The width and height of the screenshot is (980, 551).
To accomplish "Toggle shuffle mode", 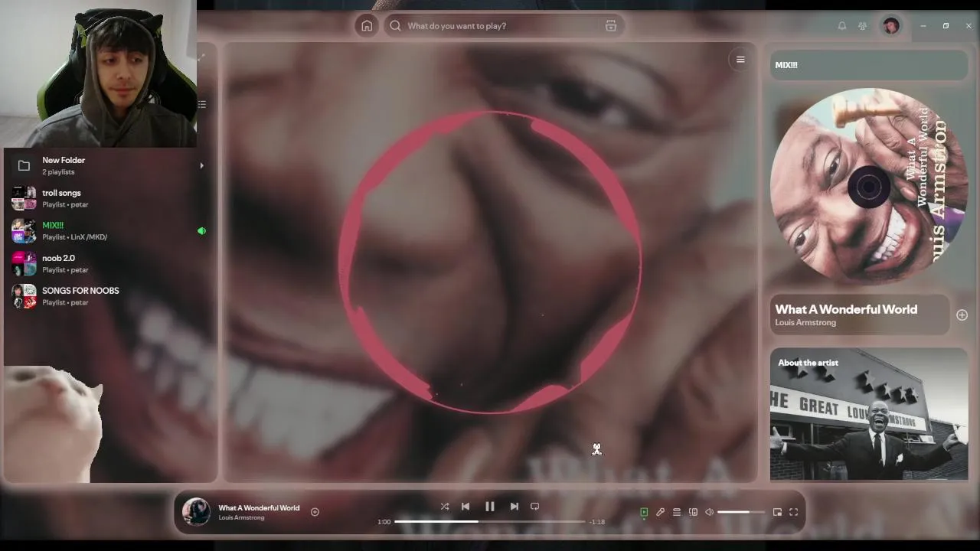I will [445, 506].
